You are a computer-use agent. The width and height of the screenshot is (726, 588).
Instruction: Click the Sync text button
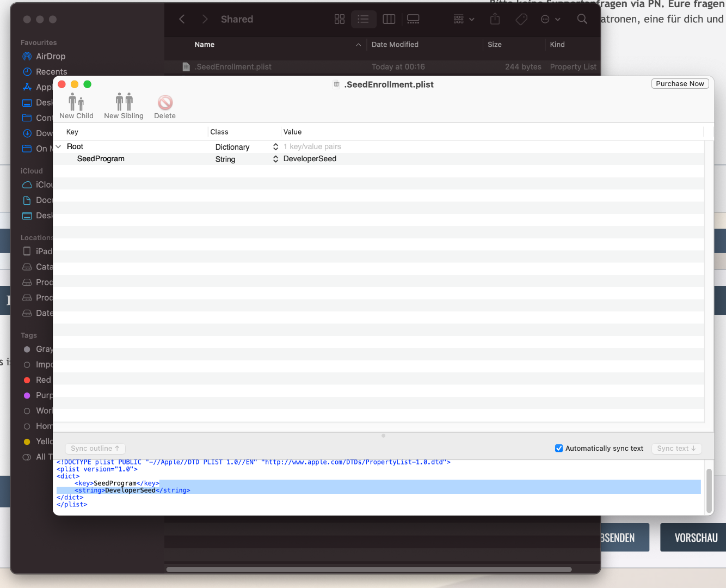click(x=676, y=449)
